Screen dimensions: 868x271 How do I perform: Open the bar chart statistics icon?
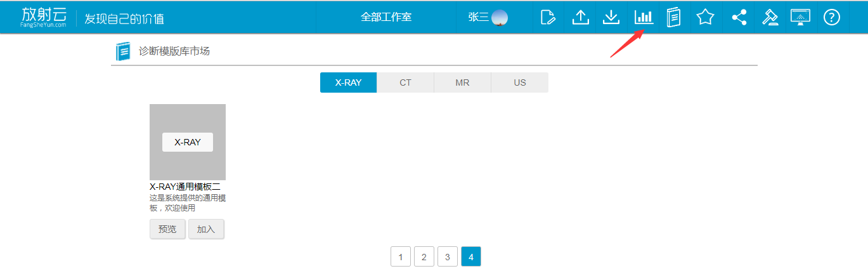pos(644,17)
